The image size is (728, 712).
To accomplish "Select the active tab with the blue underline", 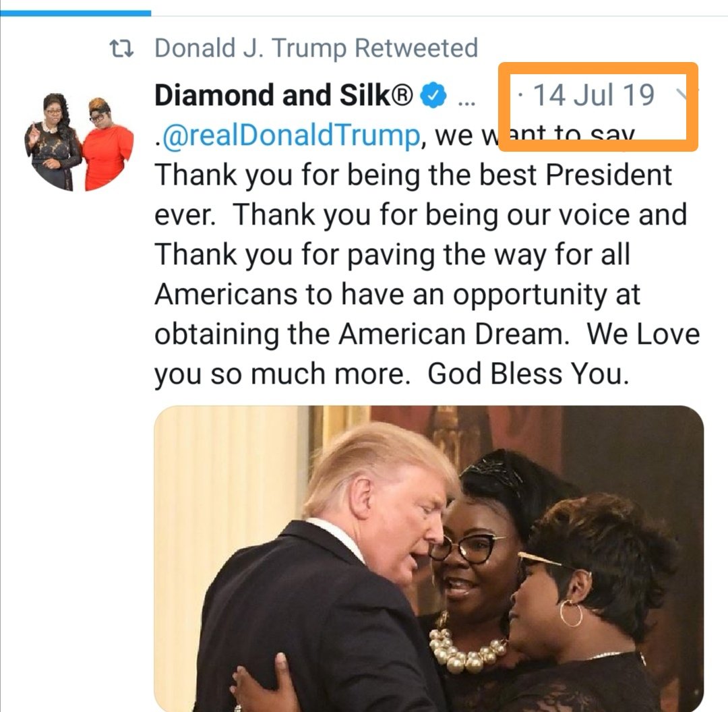I will point(75,13).
